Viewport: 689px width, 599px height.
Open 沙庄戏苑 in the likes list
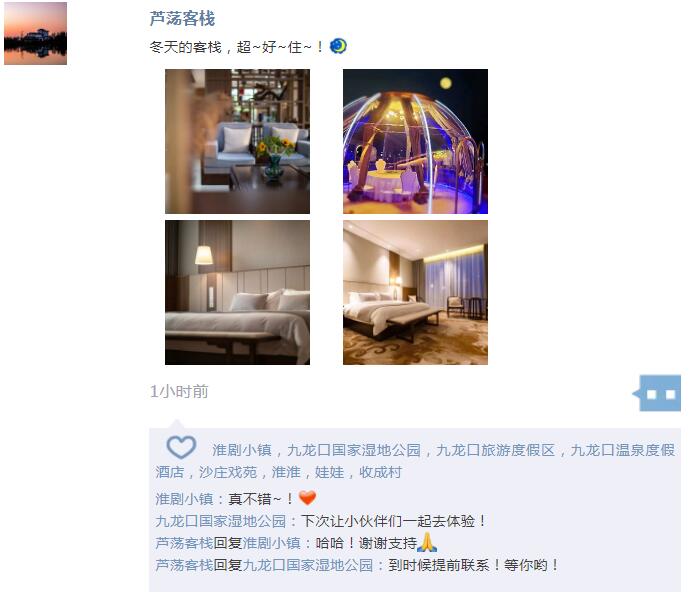point(228,472)
